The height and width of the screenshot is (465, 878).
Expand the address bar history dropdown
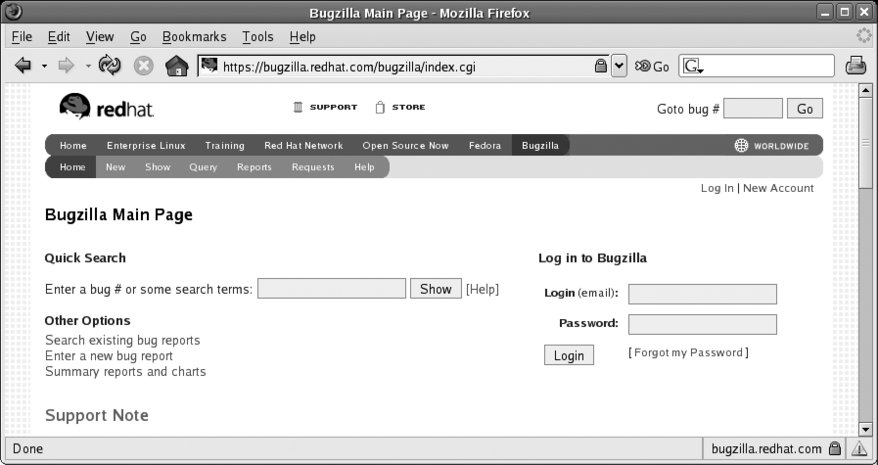(x=618, y=66)
